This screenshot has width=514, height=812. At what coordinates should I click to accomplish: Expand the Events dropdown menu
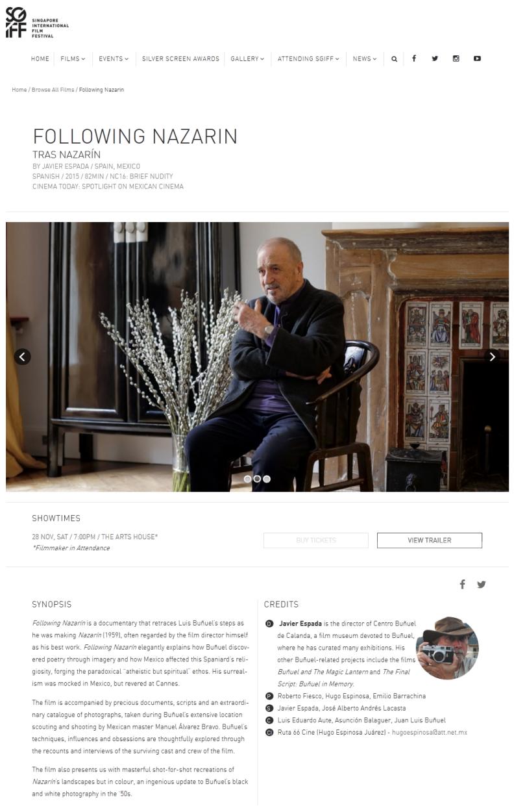[114, 58]
